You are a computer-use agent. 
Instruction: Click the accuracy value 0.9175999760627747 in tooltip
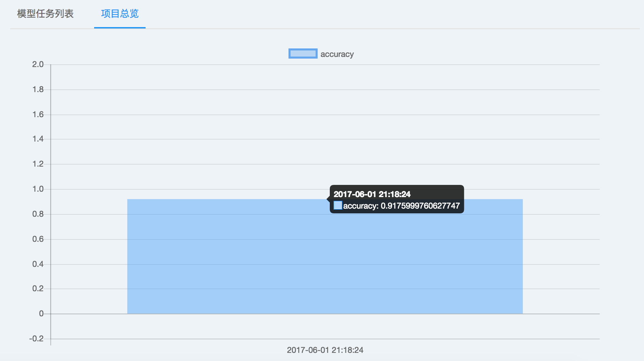click(420, 206)
